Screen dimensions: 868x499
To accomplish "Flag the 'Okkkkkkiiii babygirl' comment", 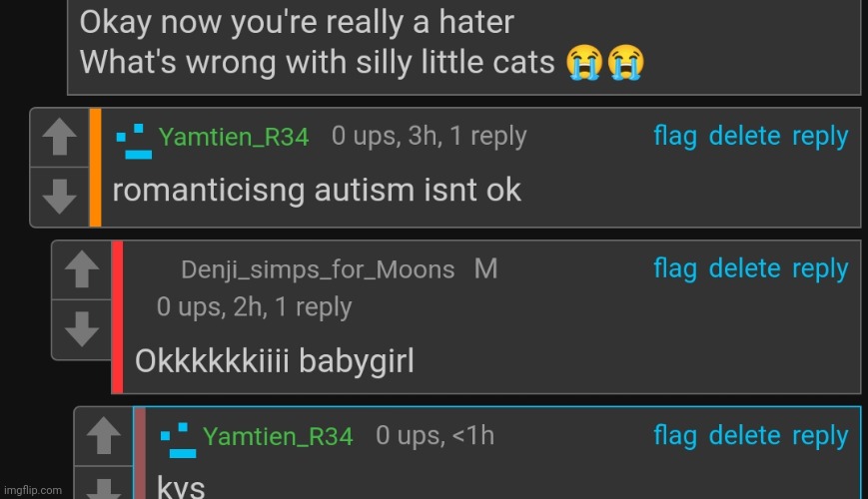I will 675,268.
